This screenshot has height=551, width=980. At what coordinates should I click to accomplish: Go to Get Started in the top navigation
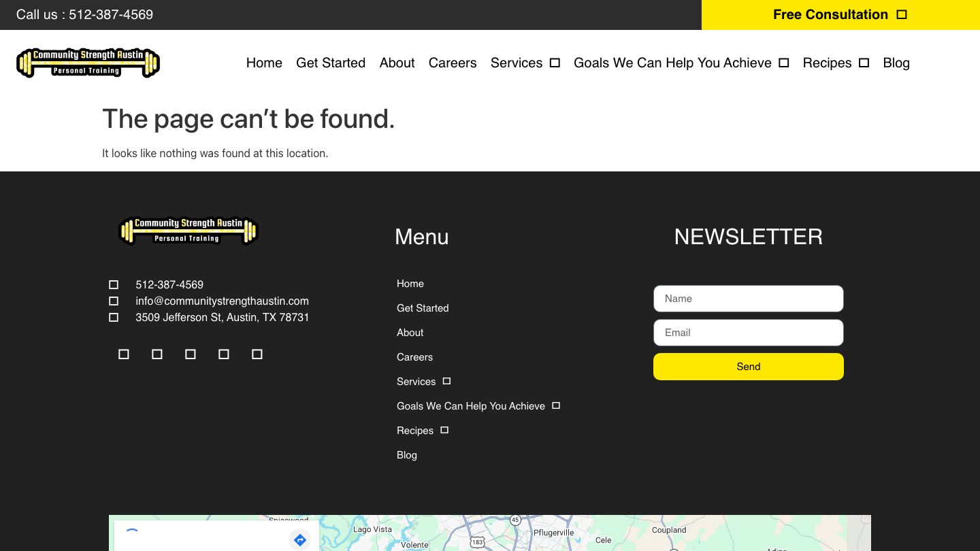tap(331, 63)
